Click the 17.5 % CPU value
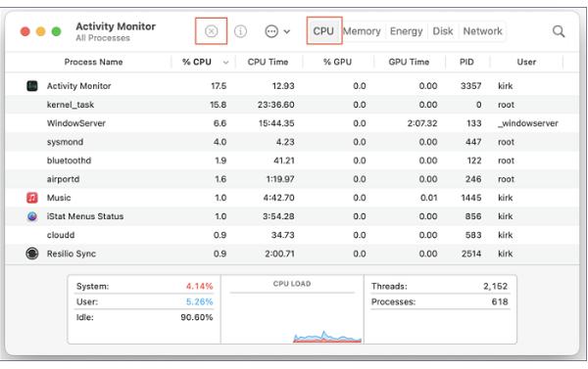Image resolution: width=588 pixels, height=369 pixels. (219, 86)
